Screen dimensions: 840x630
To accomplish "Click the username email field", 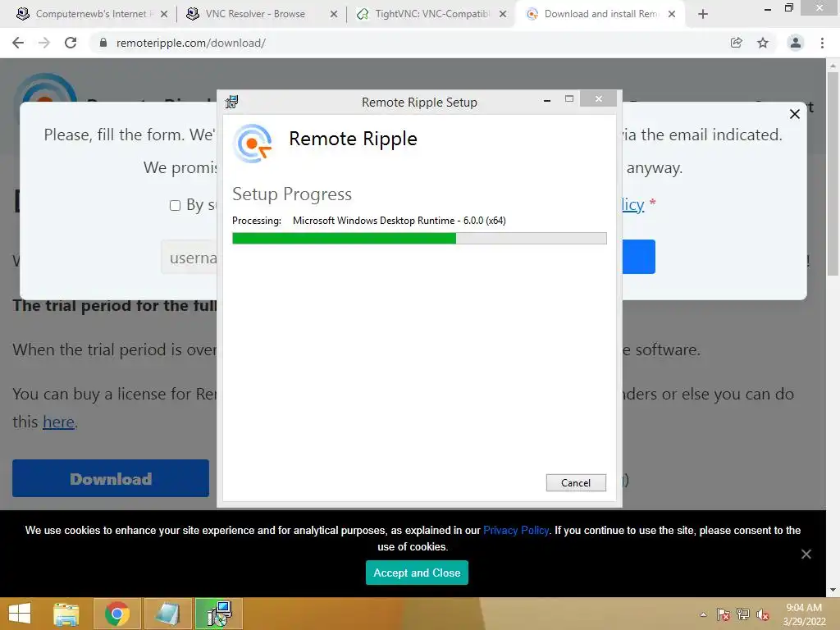I will (189, 258).
